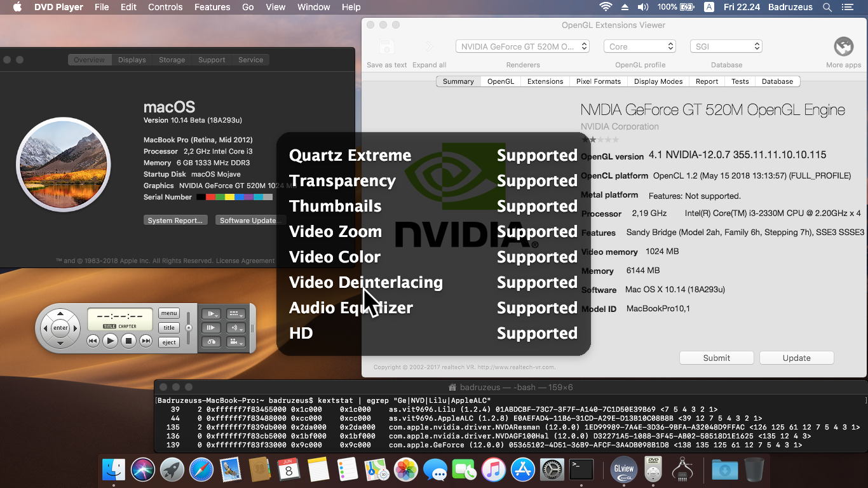Image resolution: width=868 pixels, height=488 pixels.
Task: Open the OpenGL profile Core dropdown
Action: (639, 46)
